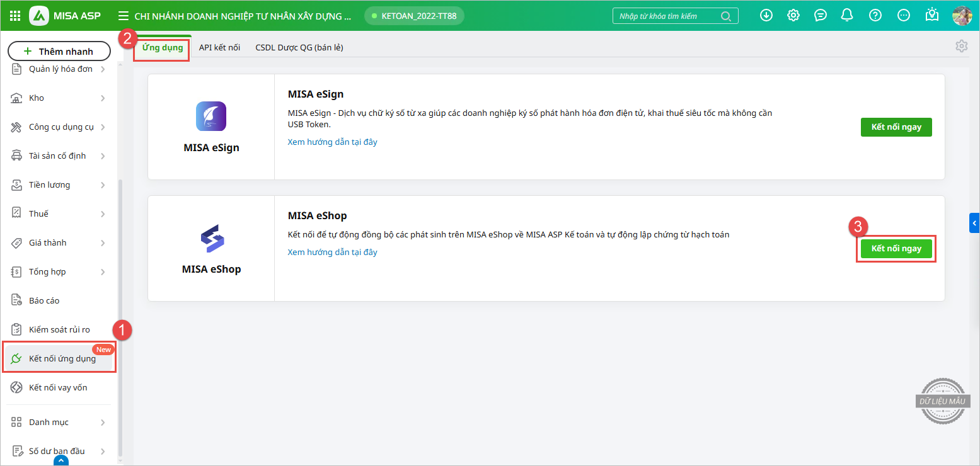Click the search keyword input field
The height and width of the screenshot is (466, 980).
(x=667, y=16)
